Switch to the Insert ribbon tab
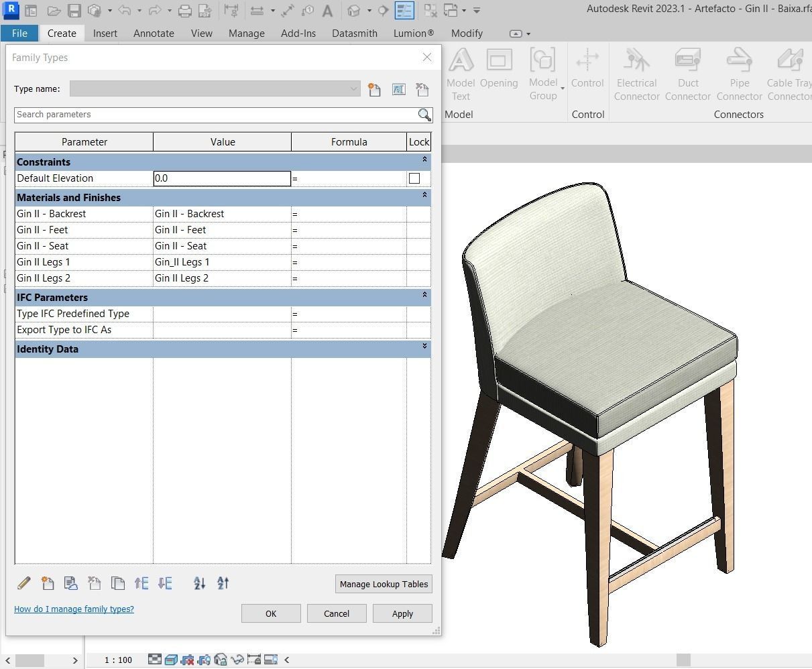This screenshot has width=812, height=669. click(x=105, y=33)
